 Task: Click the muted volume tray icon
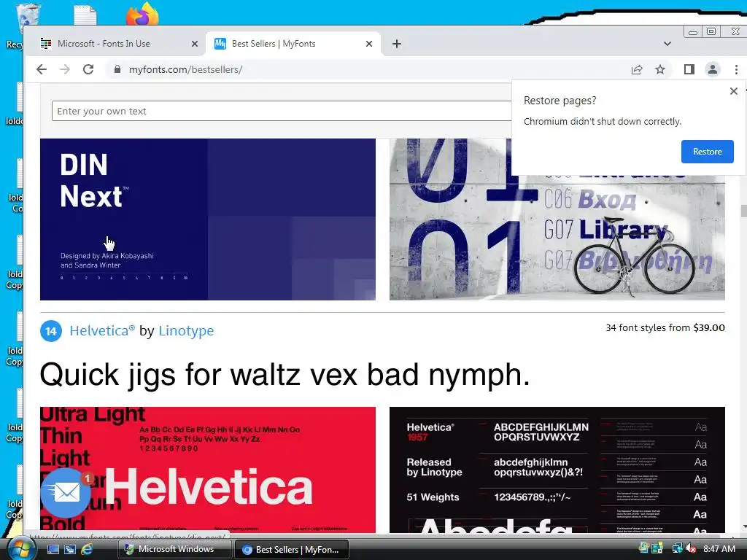point(691,548)
